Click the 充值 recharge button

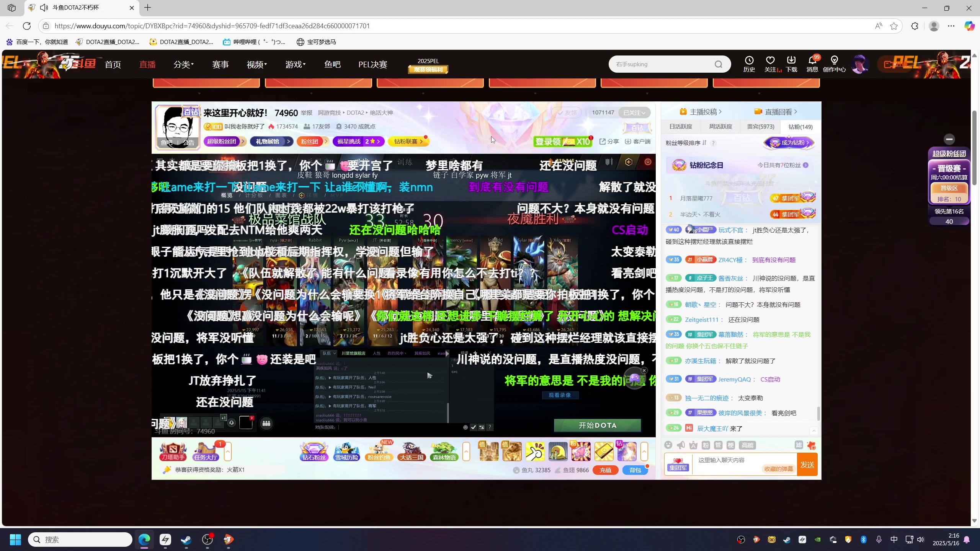pos(605,470)
